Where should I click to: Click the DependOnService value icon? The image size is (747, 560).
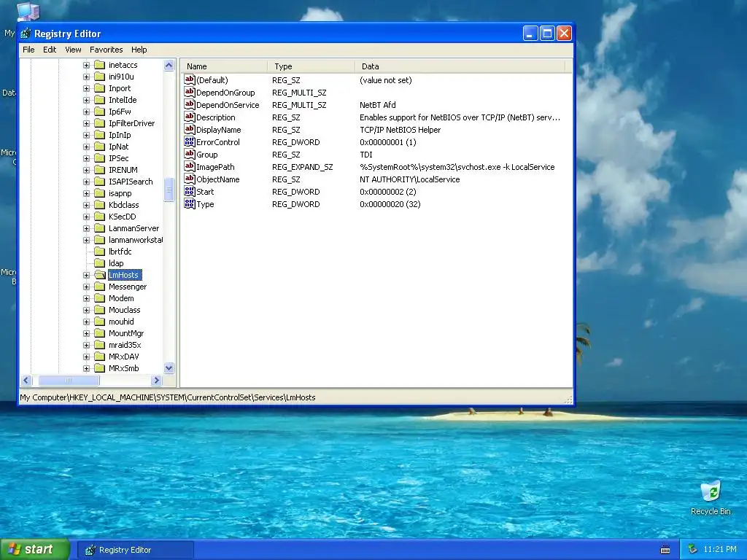point(190,104)
